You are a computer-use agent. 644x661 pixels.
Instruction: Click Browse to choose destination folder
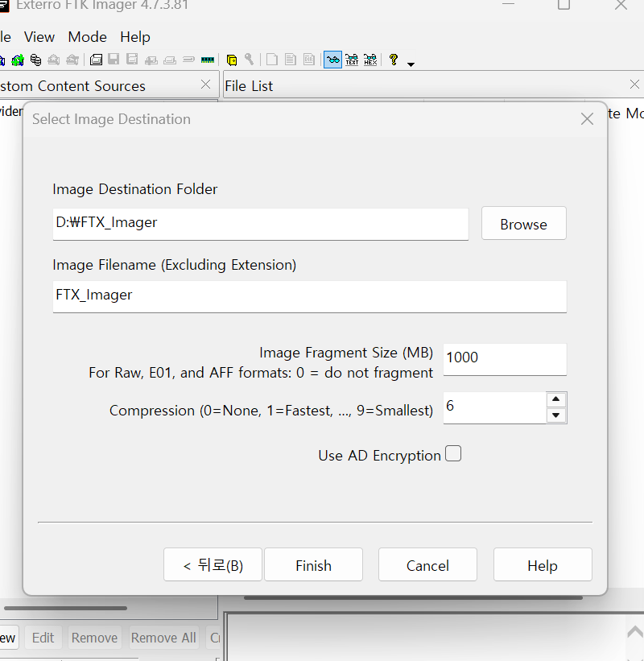pos(524,224)
